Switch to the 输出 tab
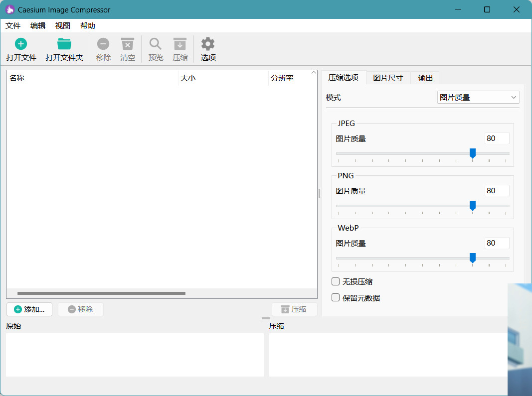Viewport: 532px width, 396px height. [x=425, y=78]
